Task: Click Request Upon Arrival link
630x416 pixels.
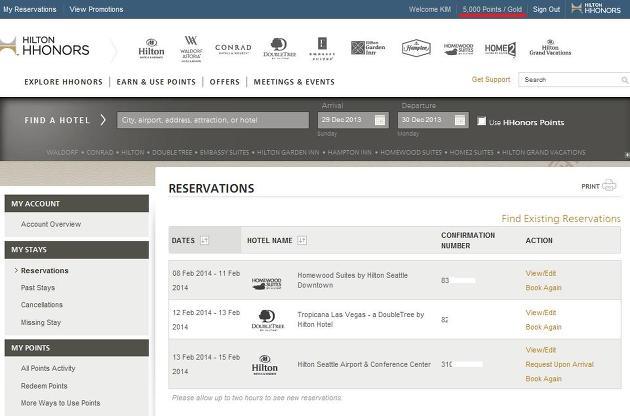Action: pos(559,365)
